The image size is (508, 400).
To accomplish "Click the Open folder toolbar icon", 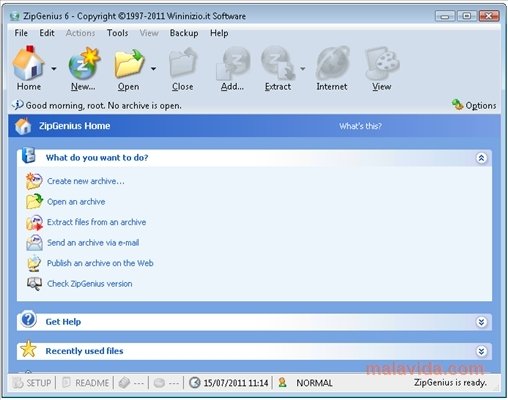I will (129, 64).
